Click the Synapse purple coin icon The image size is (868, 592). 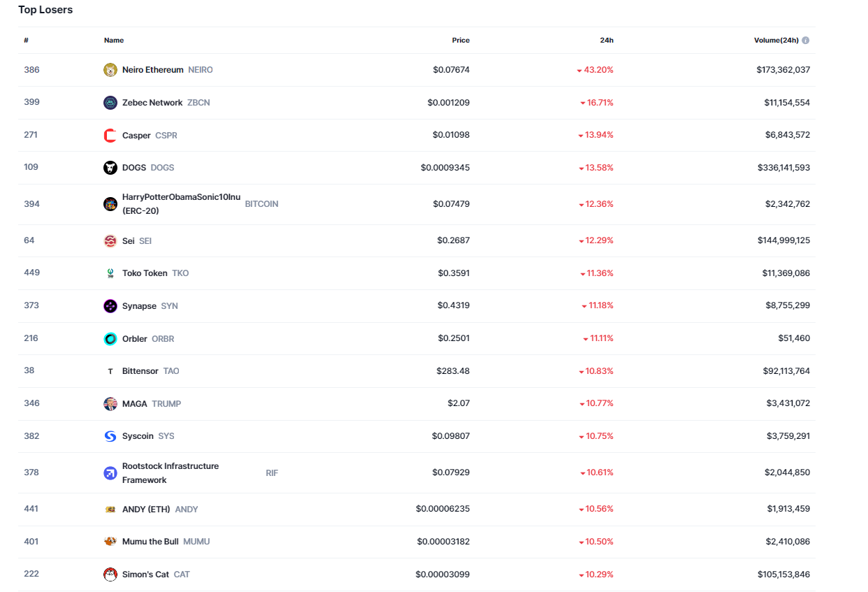(110, 306)
